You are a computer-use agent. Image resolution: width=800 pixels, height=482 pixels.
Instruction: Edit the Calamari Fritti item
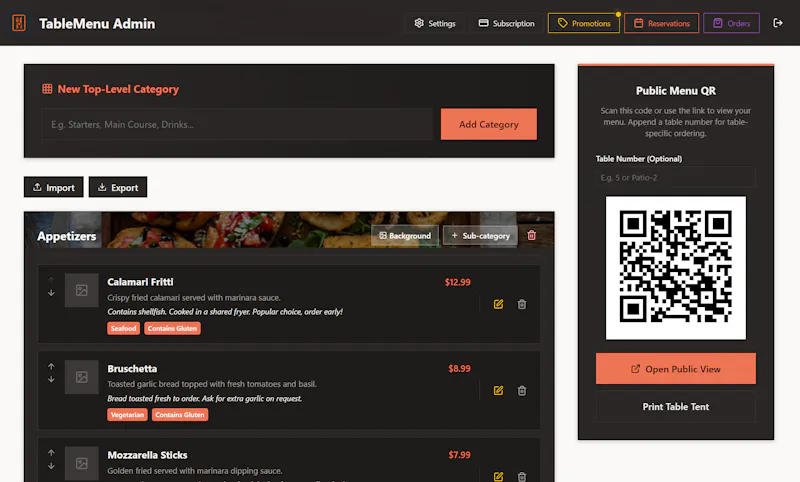[498, 305]
